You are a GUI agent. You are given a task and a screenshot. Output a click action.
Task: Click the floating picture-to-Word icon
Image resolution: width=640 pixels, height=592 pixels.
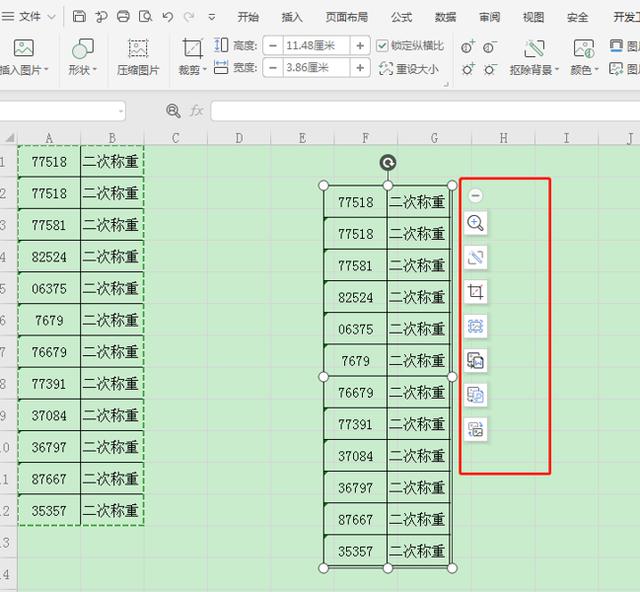(476, 361)
